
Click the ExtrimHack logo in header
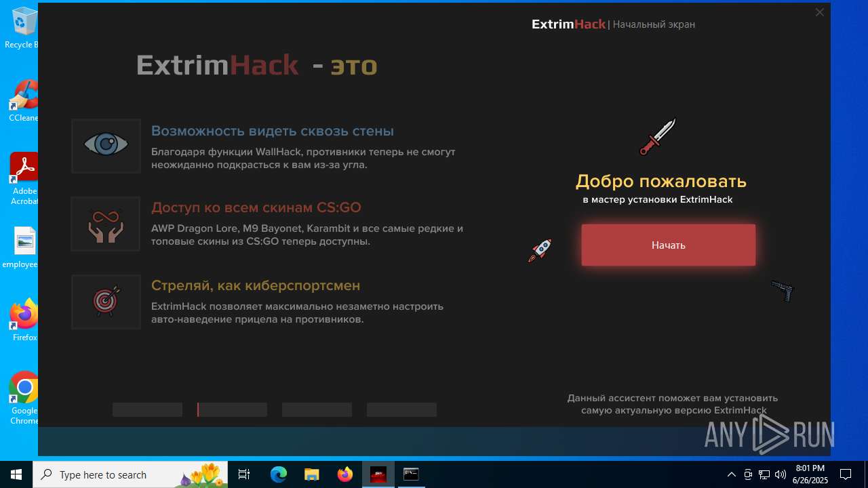[568, 24]
